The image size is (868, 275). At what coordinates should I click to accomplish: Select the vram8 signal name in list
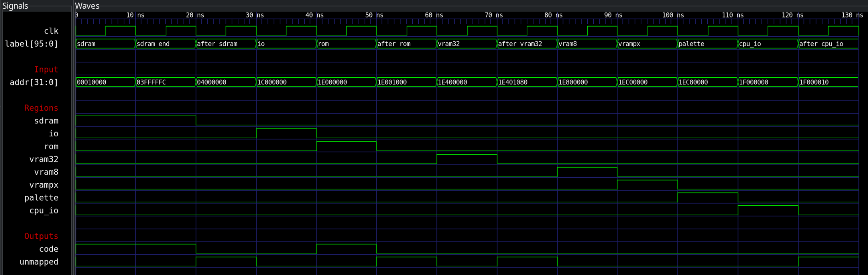[46, 172]
